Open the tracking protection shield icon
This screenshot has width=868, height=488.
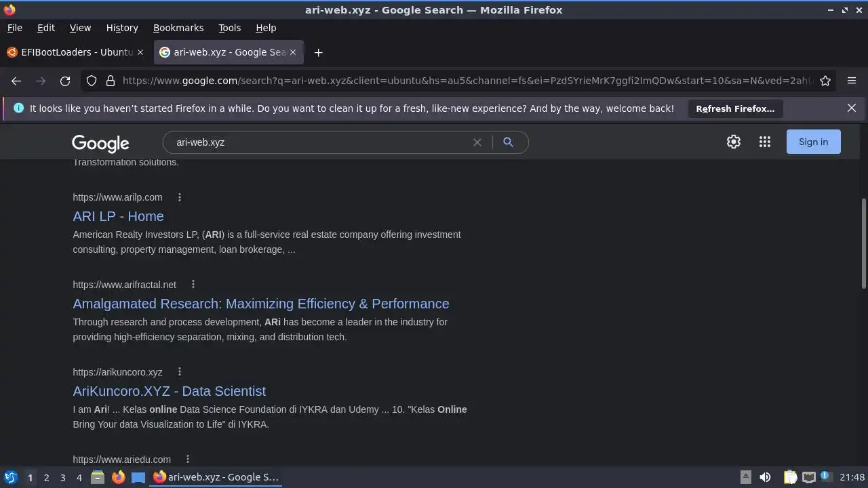coord(92,81)
